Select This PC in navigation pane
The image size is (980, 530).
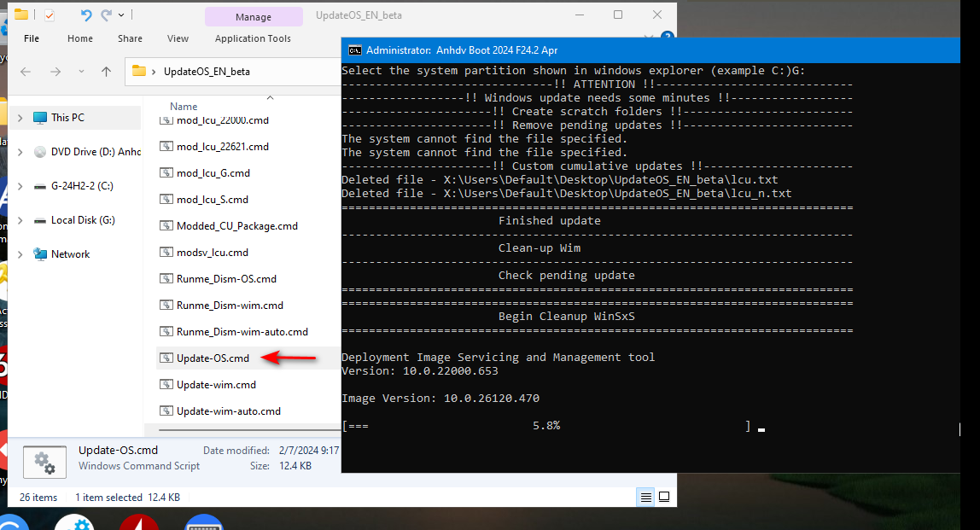(x=67, y=118)
